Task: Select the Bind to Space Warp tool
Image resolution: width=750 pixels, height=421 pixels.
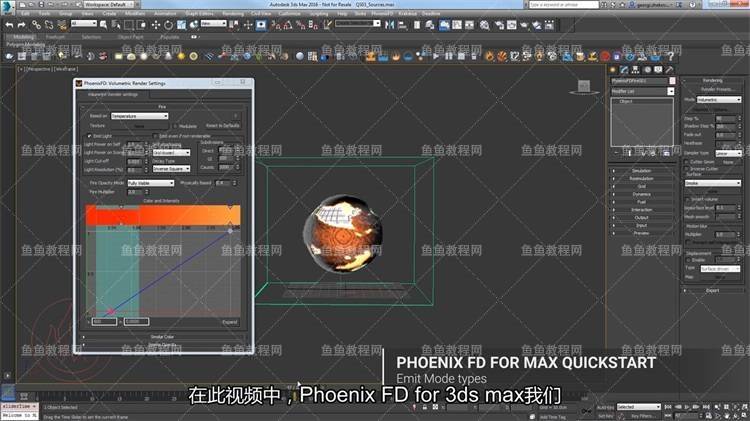Action: [x=62, y=25]
